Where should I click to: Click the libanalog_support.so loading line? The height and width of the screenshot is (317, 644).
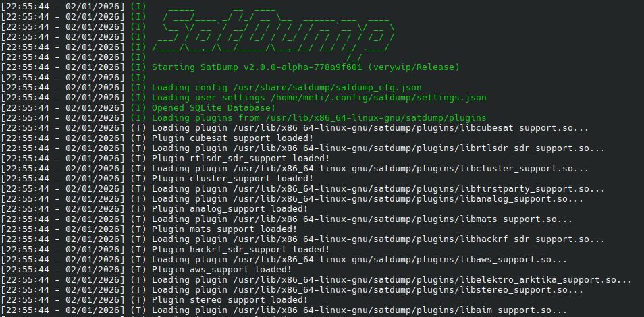292,199
